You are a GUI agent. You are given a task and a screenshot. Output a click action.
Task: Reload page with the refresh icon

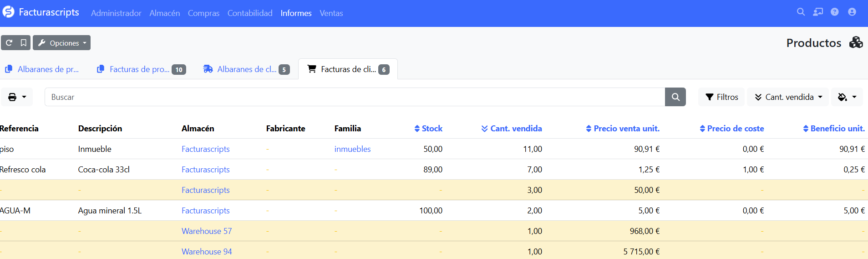[x=9, y=43]
